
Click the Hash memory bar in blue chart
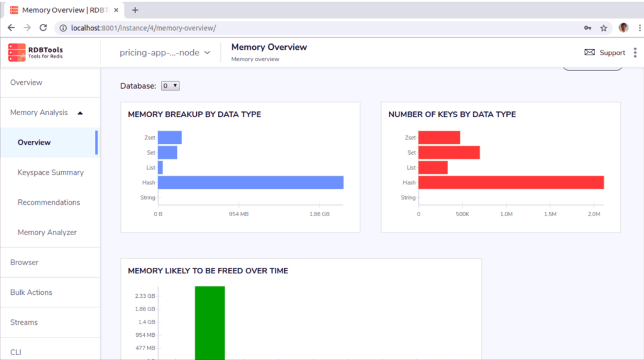coord(251,182)
